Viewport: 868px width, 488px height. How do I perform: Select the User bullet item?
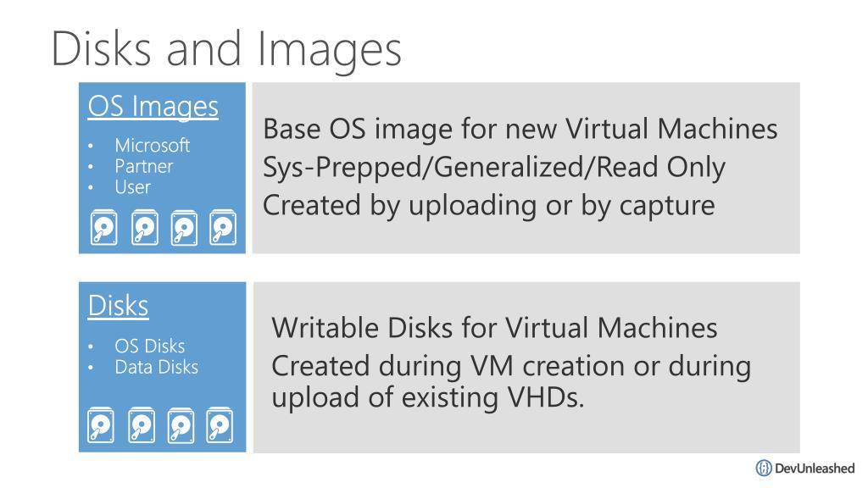133,187
